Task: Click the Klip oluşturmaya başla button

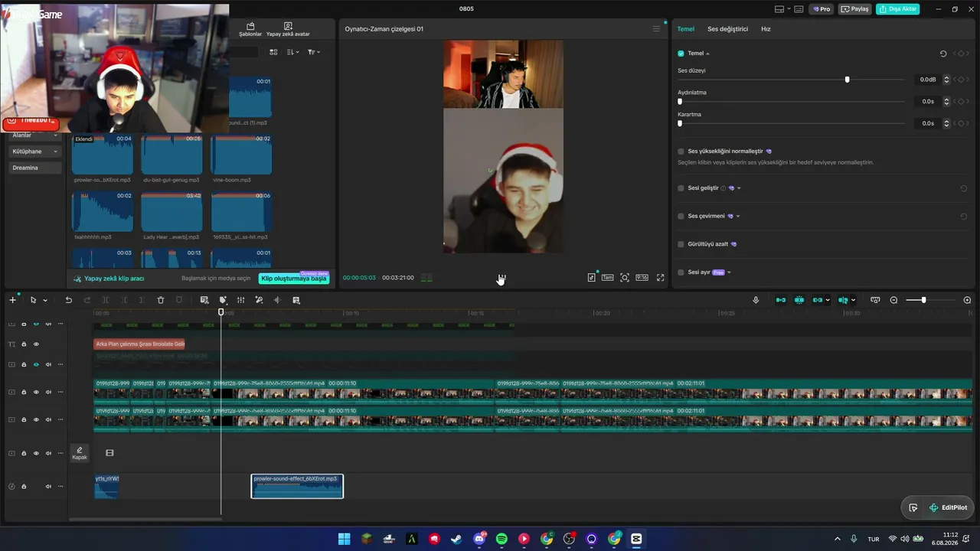Action: click(x=294, y=279)
